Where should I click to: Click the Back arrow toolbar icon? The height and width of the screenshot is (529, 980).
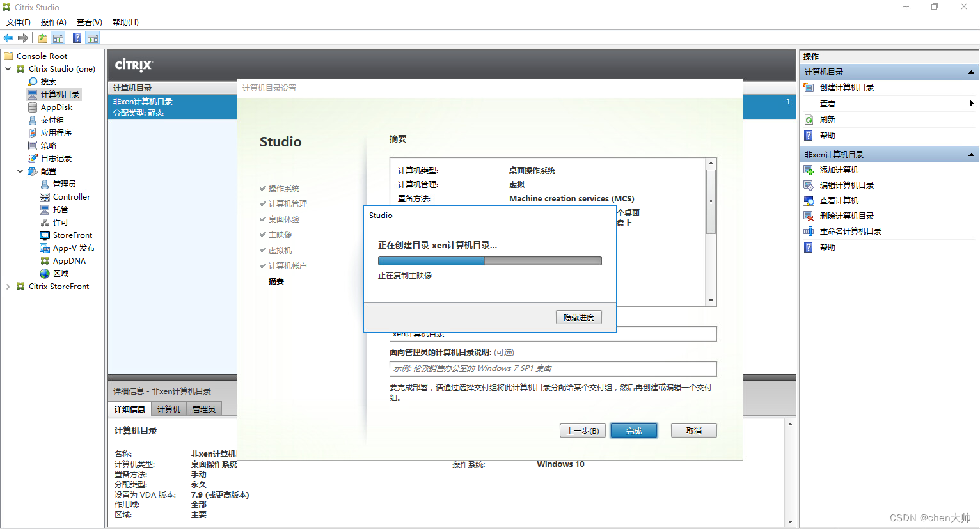point(8,38)
